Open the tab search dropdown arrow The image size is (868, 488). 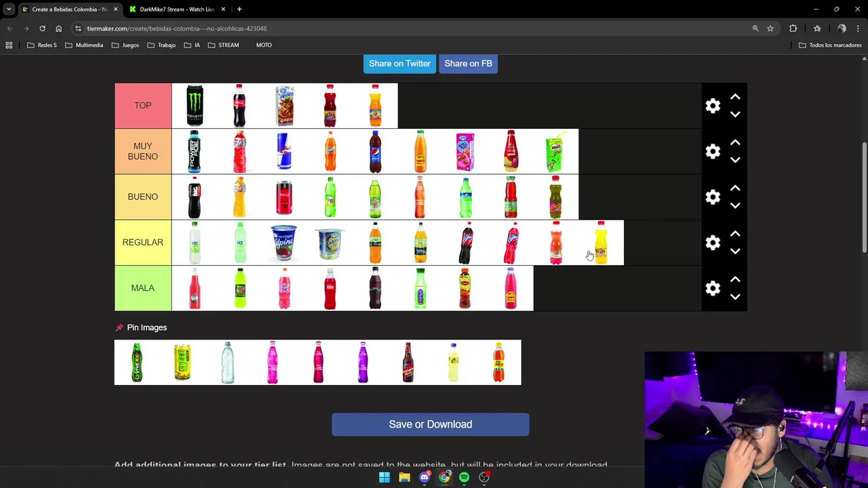click(9, 9)
